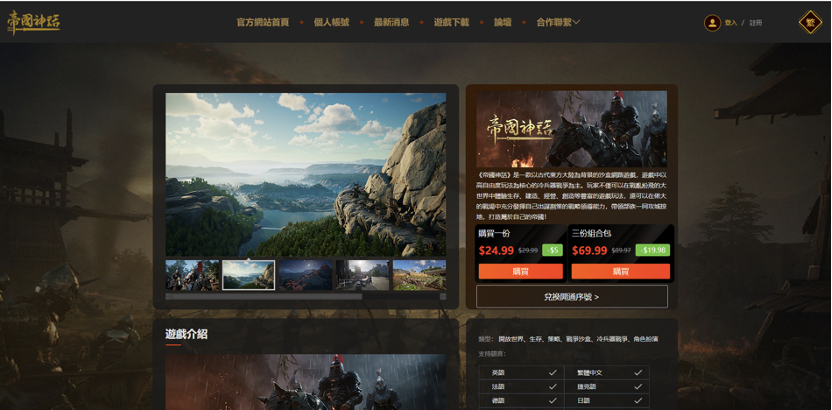The height and width of the screenshot is (410, 832).
Task: Click the Myth of Empires logo
Action: (x=33, y=22)
